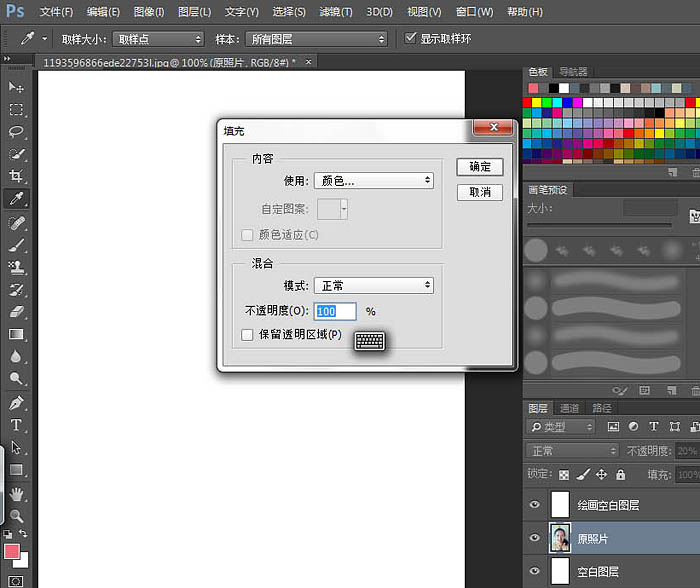This screenshot has width=700, height=588.
Task: Click the pink foreground color swatch
Action: click(x=12, y=551)
